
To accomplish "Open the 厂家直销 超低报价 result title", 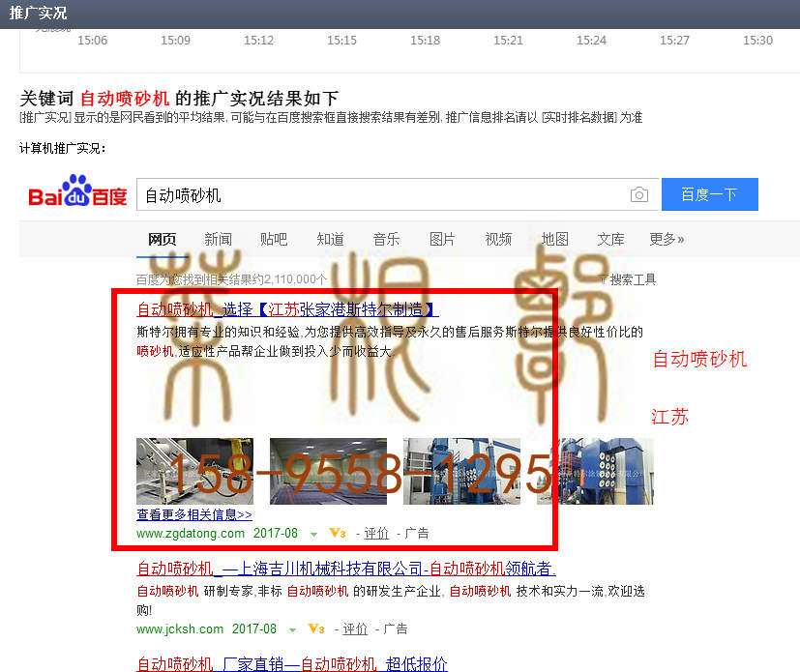I will [292, 663].
